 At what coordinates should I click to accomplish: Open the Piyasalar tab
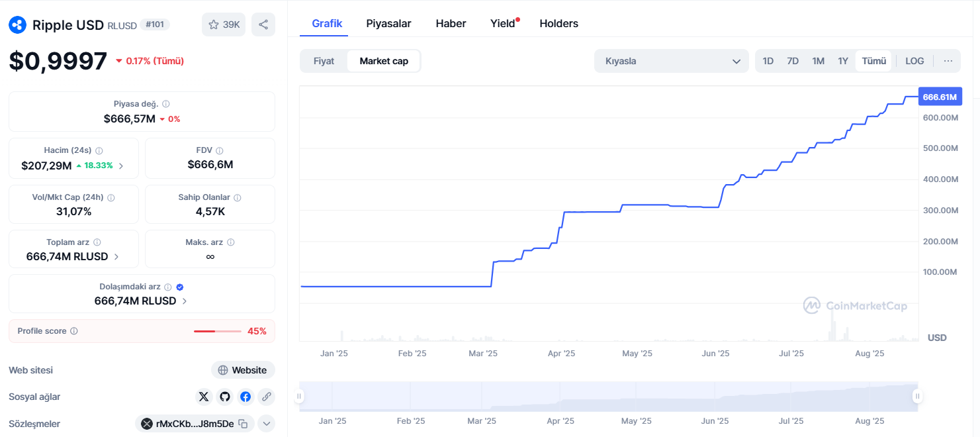coord(389,23)
